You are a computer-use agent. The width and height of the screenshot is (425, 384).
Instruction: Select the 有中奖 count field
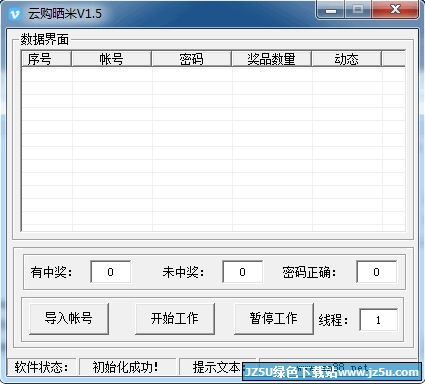tap(111, 272)
